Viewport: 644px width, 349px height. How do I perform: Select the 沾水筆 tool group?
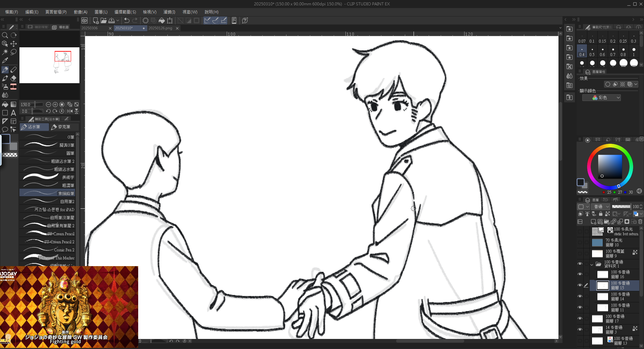click(x=35, y=127)
